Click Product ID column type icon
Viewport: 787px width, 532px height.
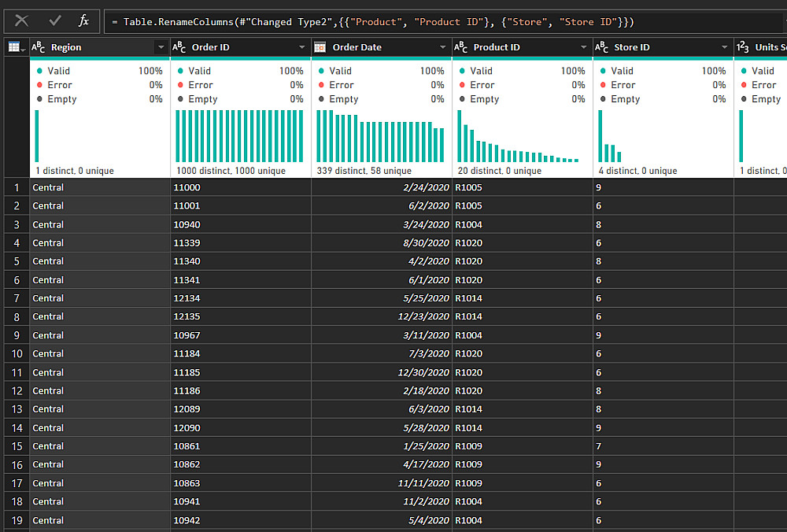pos(461,47)
